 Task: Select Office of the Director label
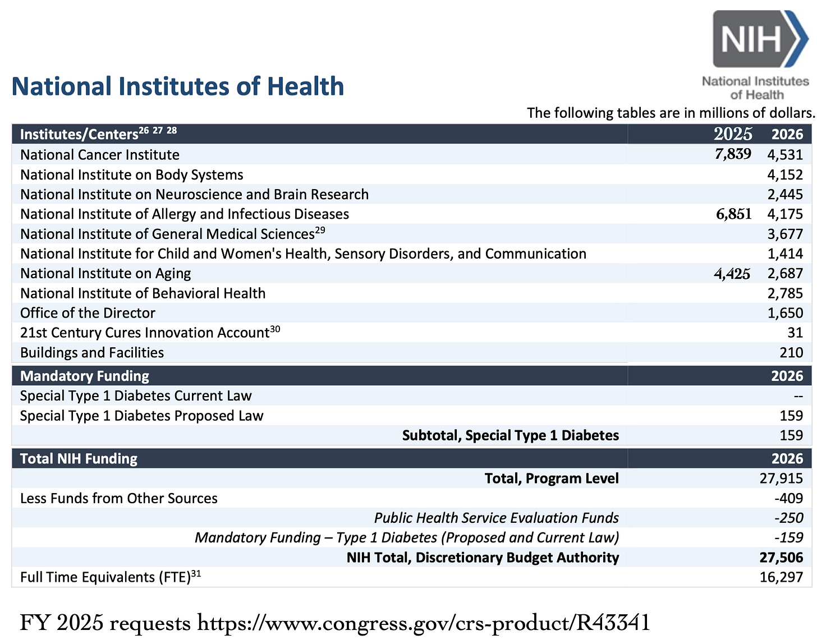pyautogui.click(x=88, y=313)
